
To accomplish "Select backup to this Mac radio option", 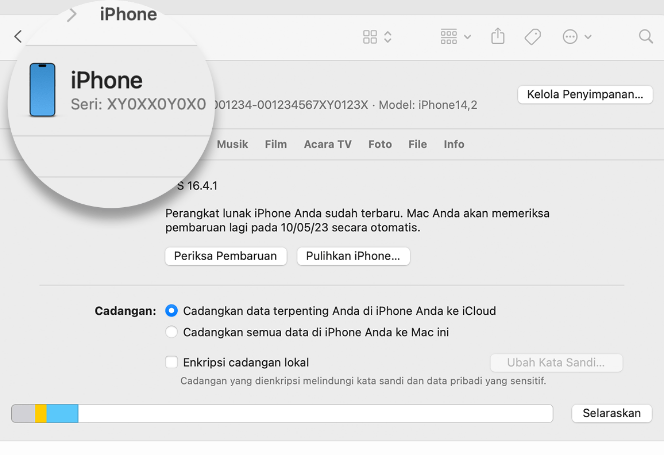I will click(x=172, y=332).
